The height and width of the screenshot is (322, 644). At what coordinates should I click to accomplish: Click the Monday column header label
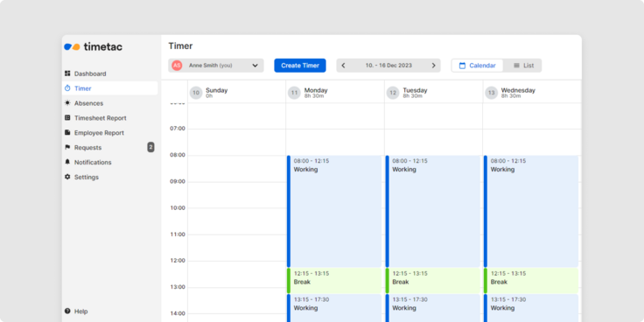pyautogui.click(x=316, y=90)
